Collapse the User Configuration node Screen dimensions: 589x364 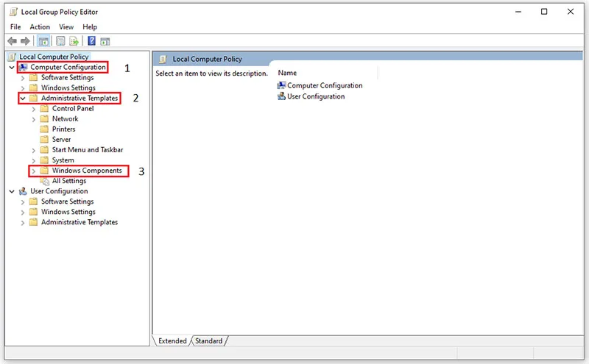[x=12, y=192]
